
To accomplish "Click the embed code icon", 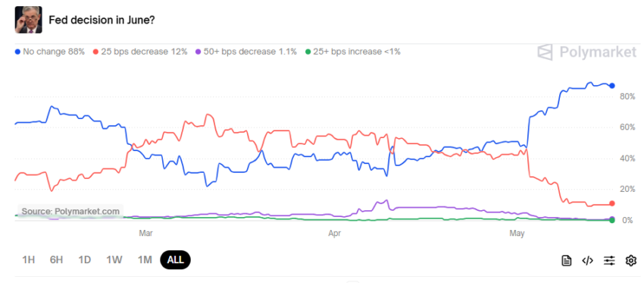I will coord(588,260).
